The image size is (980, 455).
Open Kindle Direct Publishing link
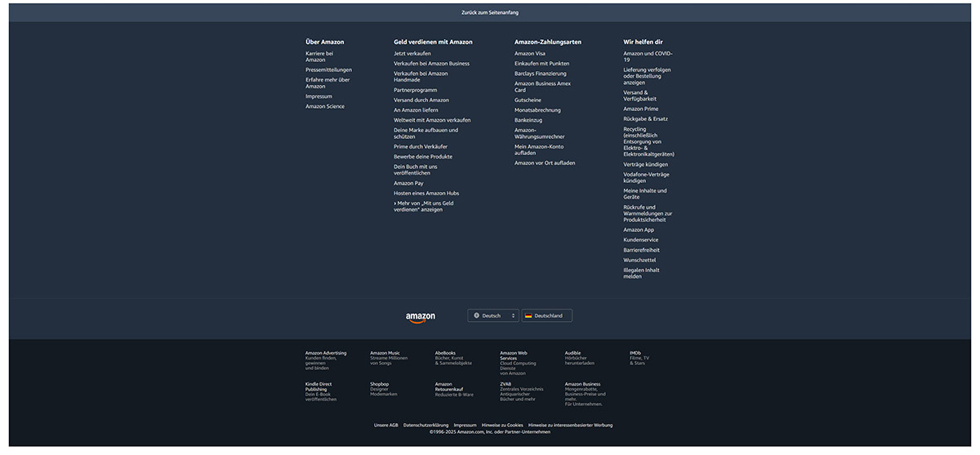point(321,391)
